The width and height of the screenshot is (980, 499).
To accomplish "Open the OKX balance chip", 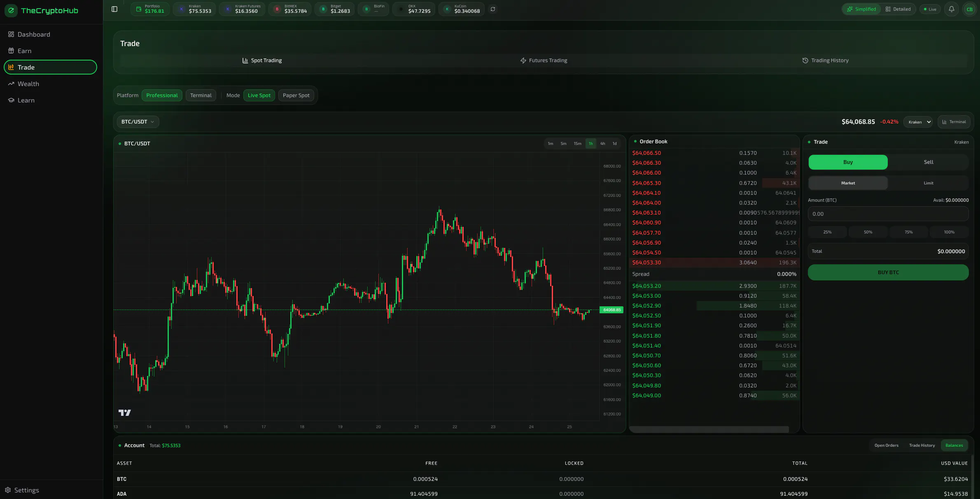I will tap(414, 9).
